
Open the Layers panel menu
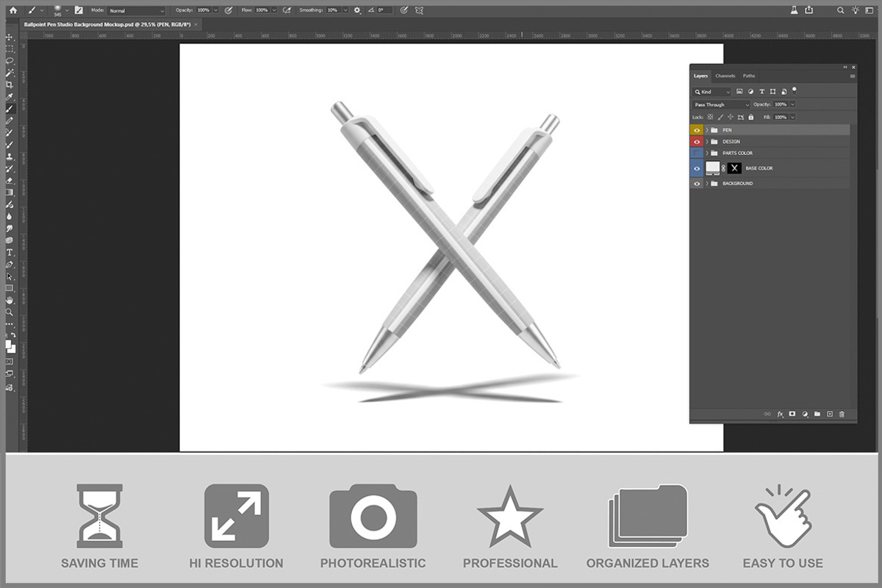pyautogui.click(x=853, y=76)
